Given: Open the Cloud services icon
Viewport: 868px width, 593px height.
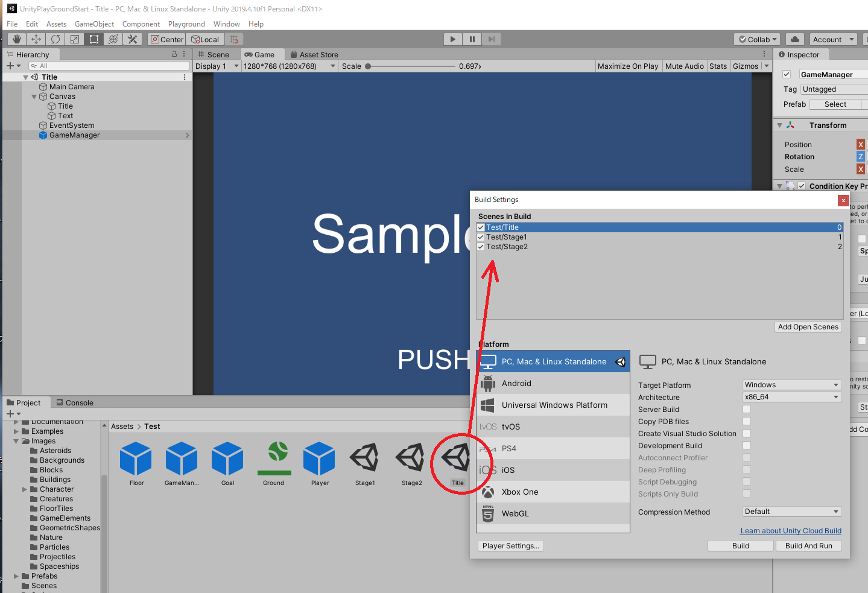Looking at the screenshot, I should tap(795, 39).
